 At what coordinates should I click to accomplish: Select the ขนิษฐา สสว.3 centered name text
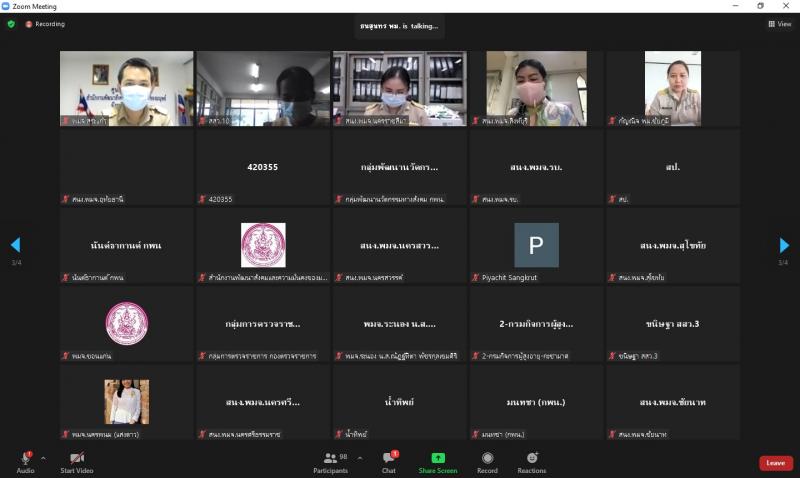pyautogui.click(x=673, y=323)
